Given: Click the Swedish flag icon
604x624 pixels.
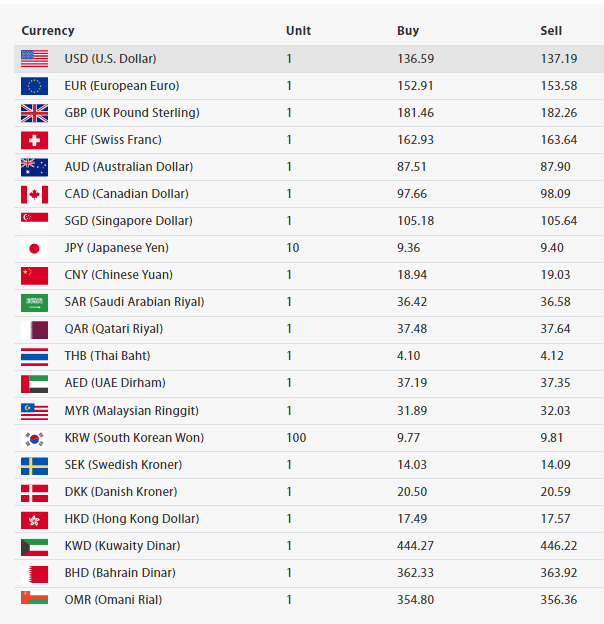Looking at the screenshot, I should pos(34,466).
